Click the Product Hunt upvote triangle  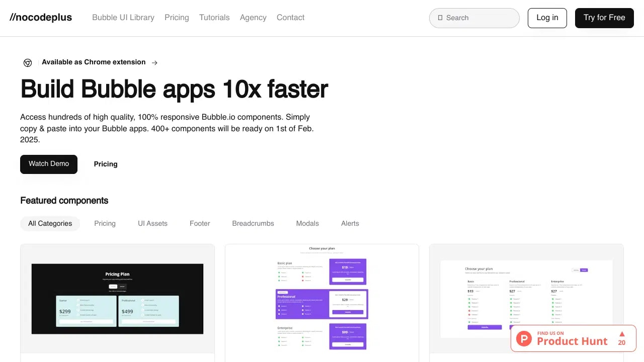622,334
